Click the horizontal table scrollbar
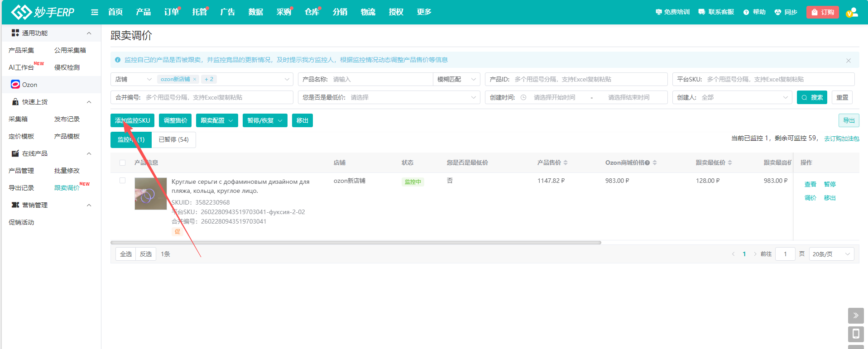Viewport: 868px width, 349px height. pyautogui.click(x=356, y=243)
